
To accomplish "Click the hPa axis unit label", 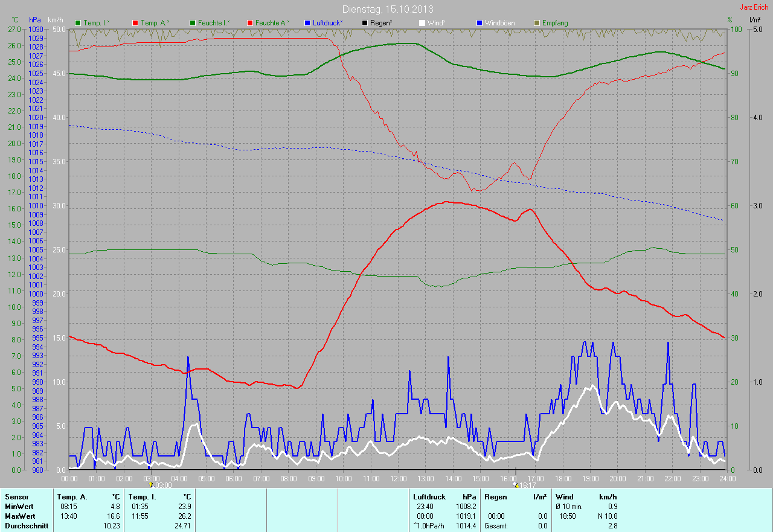I will point(36,20).
